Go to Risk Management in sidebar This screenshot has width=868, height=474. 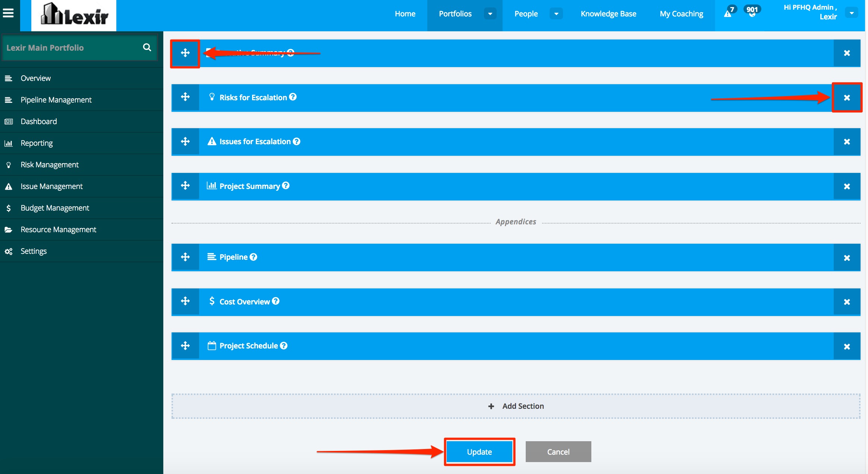[49, 165]
